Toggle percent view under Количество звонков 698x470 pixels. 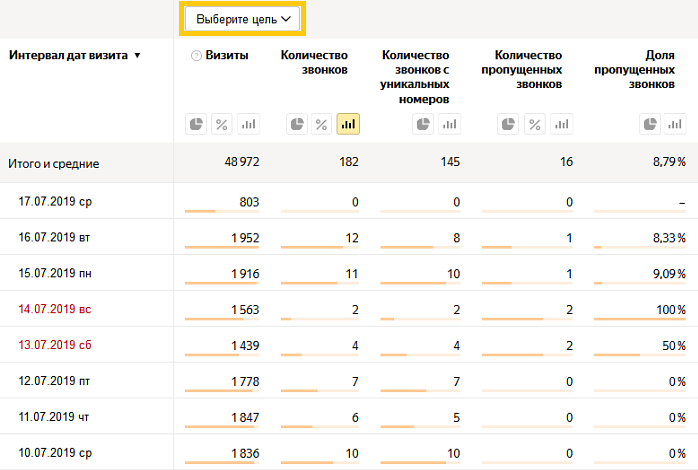coord(321,124)
